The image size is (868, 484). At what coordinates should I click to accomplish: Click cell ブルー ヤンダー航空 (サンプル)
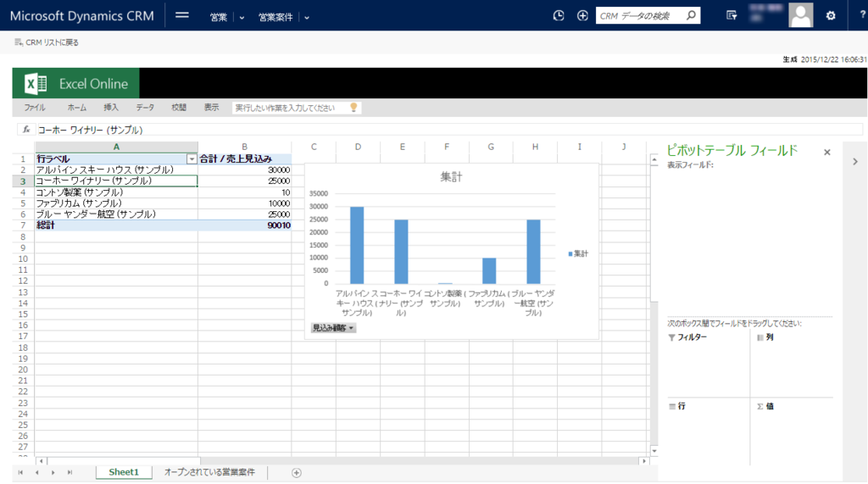point(116,214)
